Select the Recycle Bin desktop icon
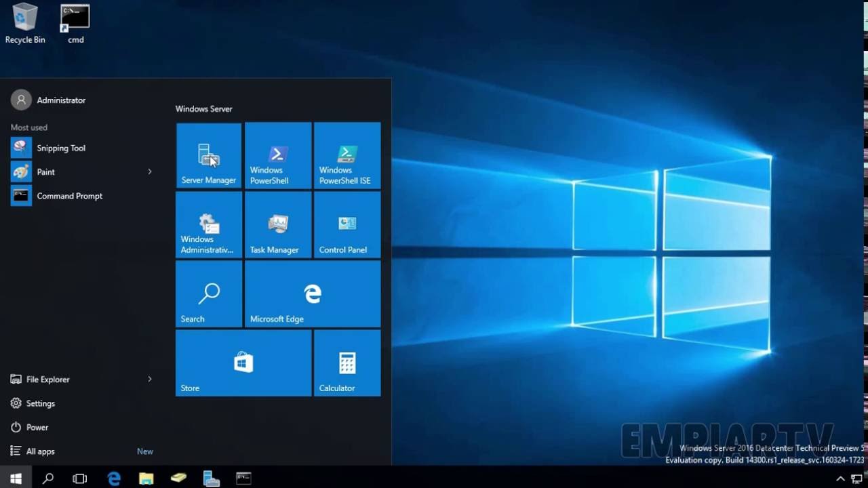This screenshot has height=488, width=868. coord(25,24)
